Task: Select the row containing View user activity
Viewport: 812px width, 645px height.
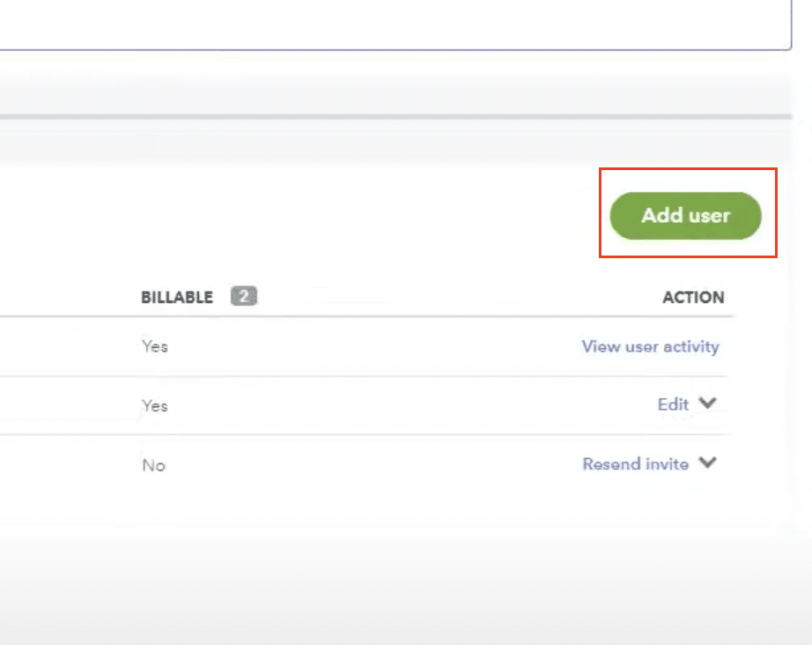Action: [364, 346]
